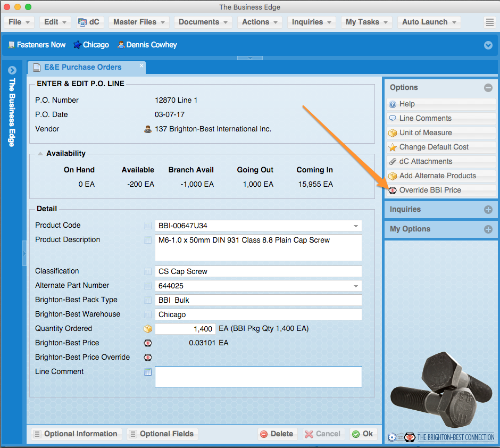
Task: Expand the blue header bar down arrow
Action: click(488, 45)
